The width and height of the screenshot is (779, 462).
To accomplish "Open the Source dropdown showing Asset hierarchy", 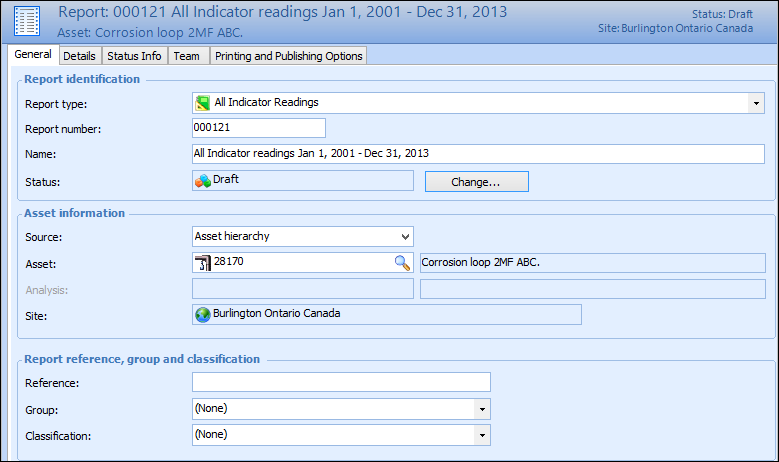I will click(404, 237).
